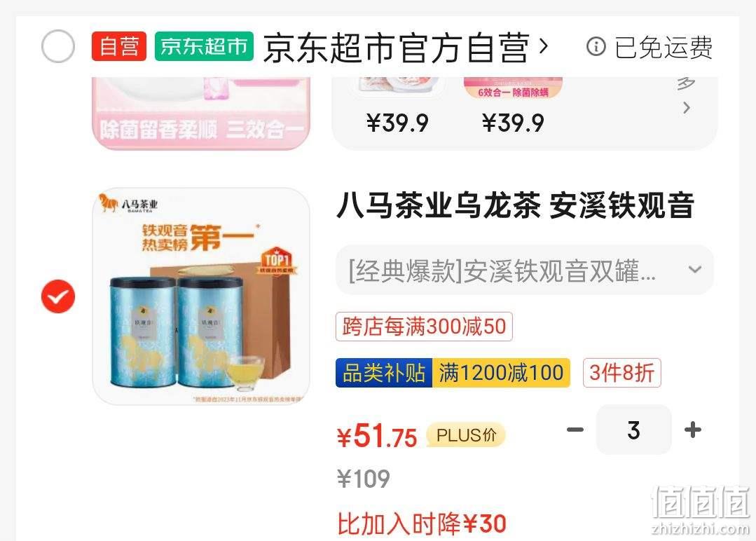The image size is (756, 541).
Task: Tap the 3件8折 discount tag
Action: click(621, 373)
